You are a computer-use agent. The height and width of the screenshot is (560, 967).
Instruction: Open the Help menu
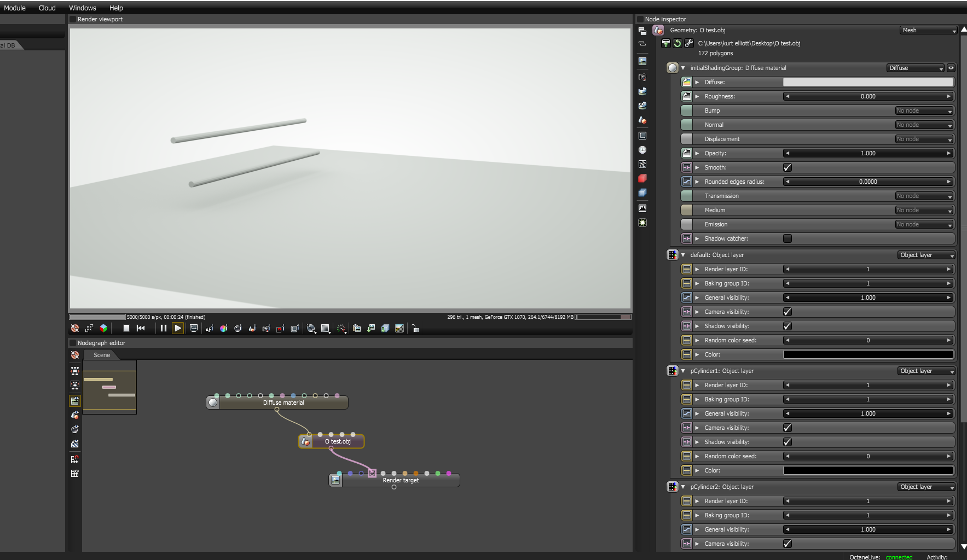(116, 8)
